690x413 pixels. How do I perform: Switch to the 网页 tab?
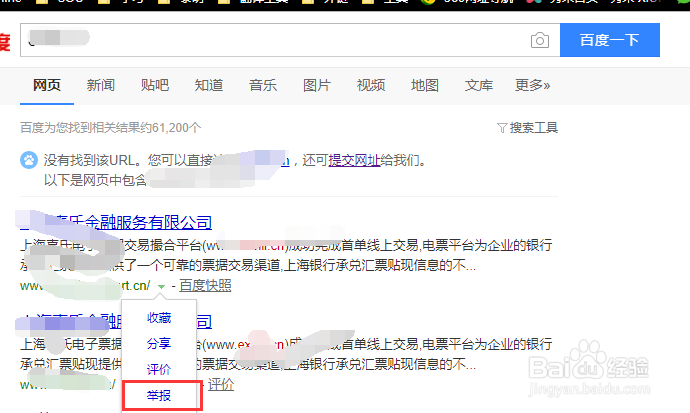click(47, 85)
